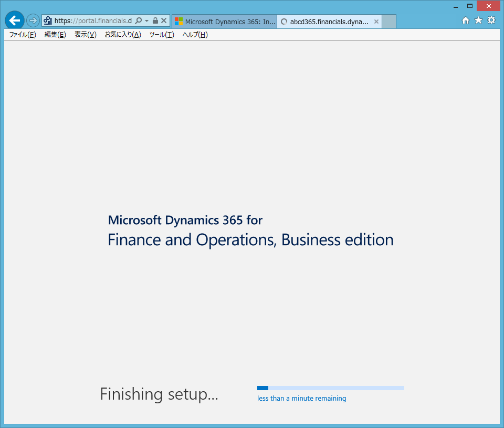Open a new tab with the blank tab button

[389, 22]
